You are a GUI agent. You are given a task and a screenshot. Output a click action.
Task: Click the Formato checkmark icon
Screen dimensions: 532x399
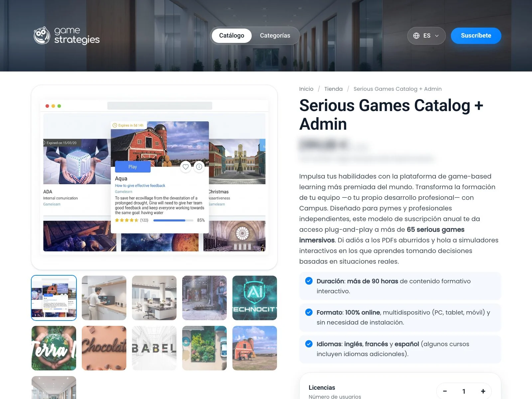[x=309, y=312]
